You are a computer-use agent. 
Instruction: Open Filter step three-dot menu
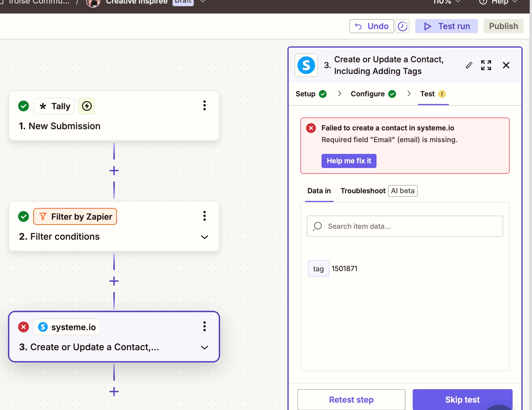tap(205, 216)
